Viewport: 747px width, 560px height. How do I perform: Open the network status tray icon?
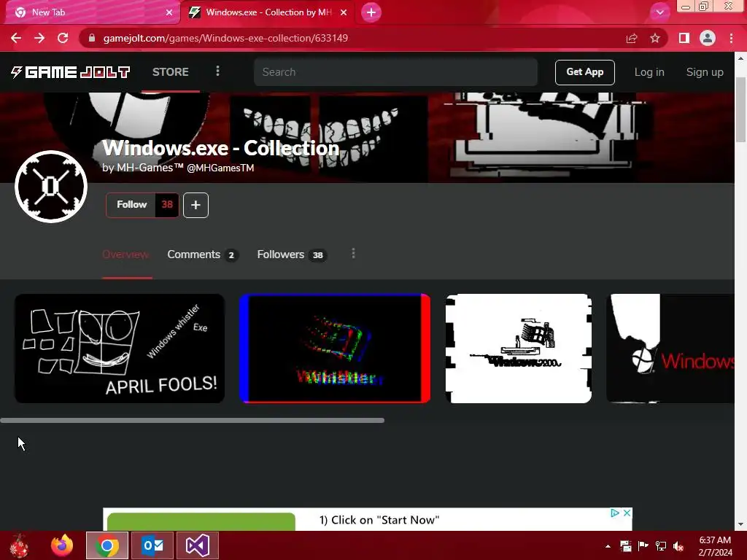tap(661, 545)
